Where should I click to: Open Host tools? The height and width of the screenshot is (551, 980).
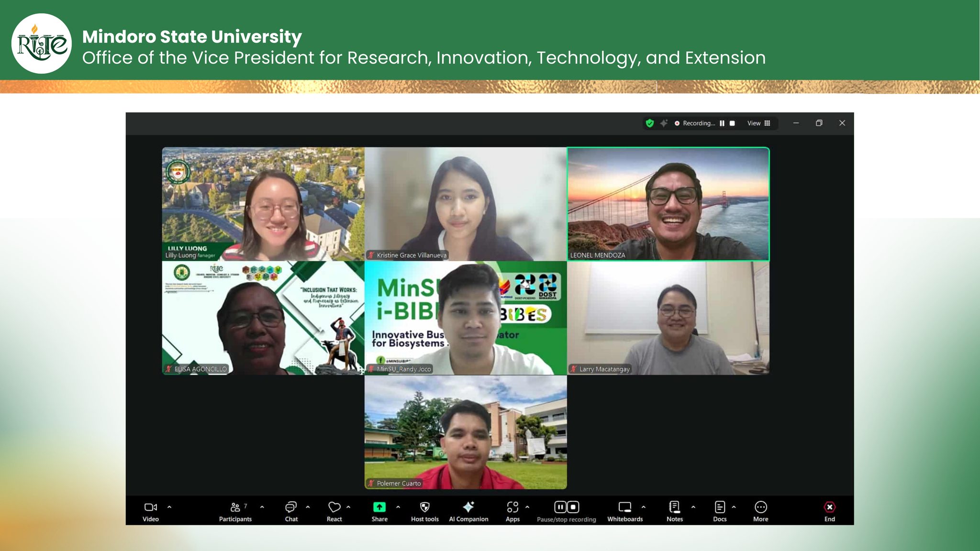coord(424,508)
